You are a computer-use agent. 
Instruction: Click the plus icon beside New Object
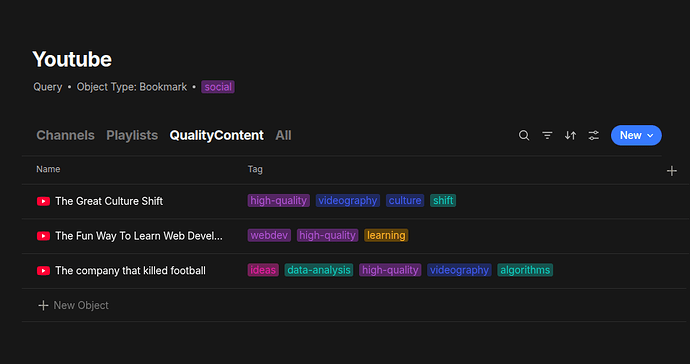[x=43, y=305]
